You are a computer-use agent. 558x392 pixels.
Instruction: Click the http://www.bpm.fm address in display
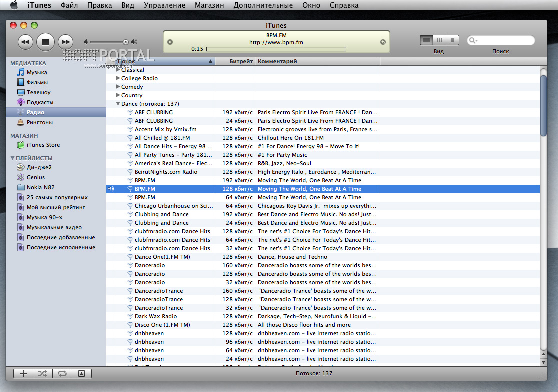(x=276, y=42)
